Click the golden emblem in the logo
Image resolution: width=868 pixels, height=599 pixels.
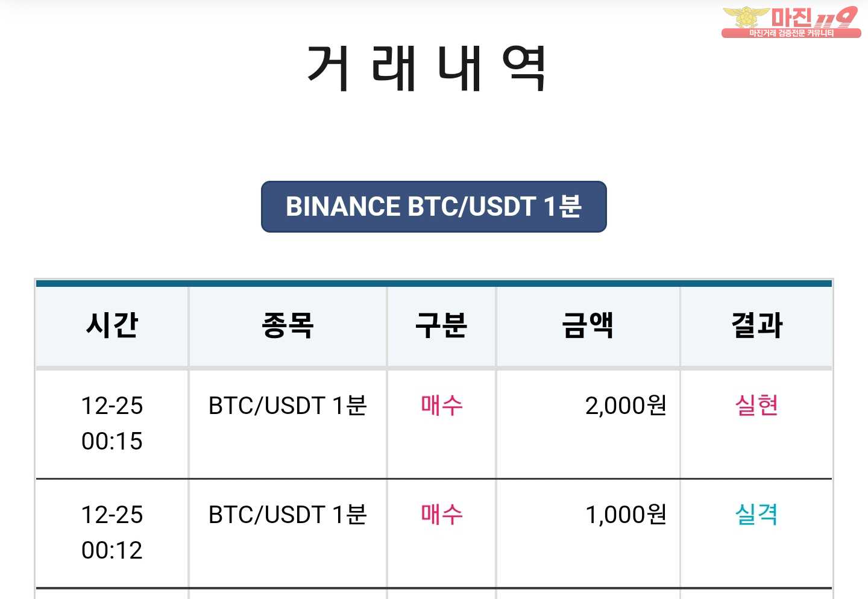[746, 18]
